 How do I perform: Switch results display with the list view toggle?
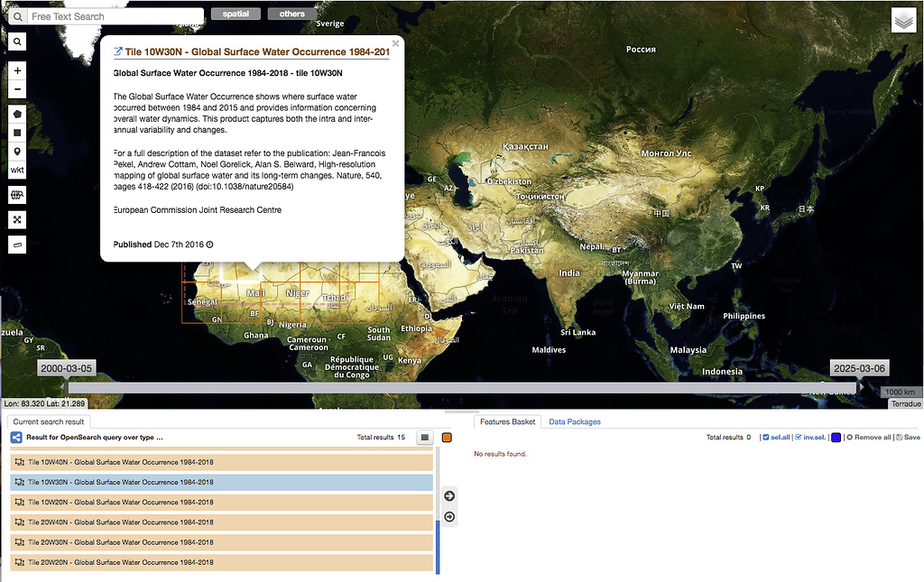(424, 437)
